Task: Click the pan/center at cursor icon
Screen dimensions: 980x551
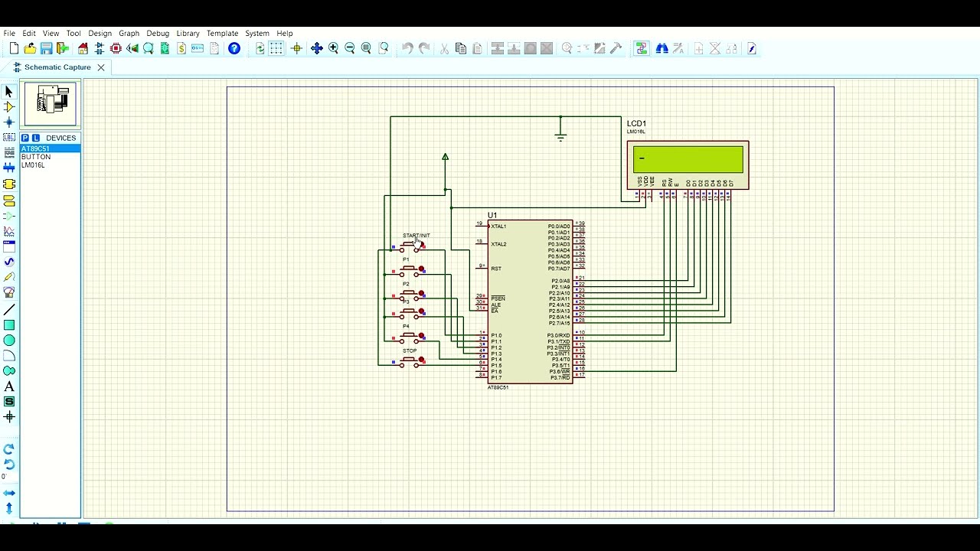Action: pyautogui.click(x=316, y=48)
